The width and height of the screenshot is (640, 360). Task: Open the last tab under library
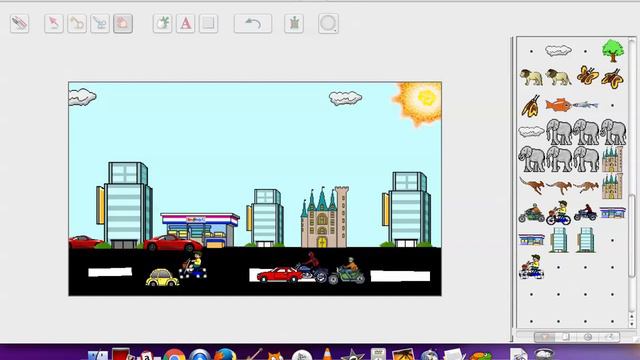tap(609, 337)
